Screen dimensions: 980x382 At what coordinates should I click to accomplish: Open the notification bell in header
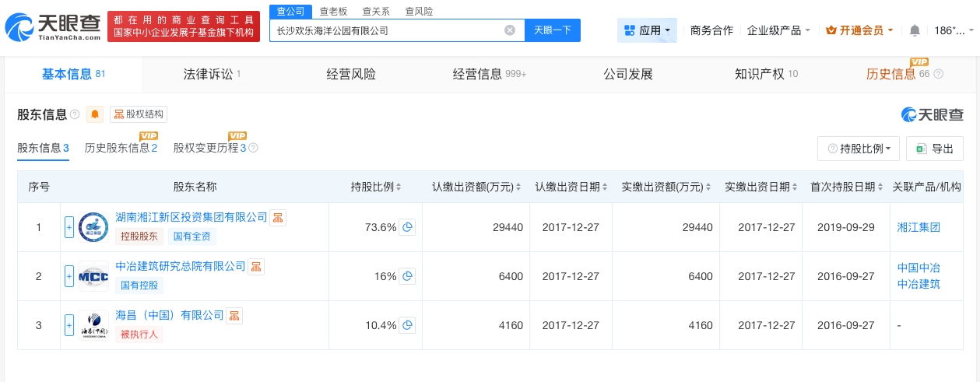point(915,30)
